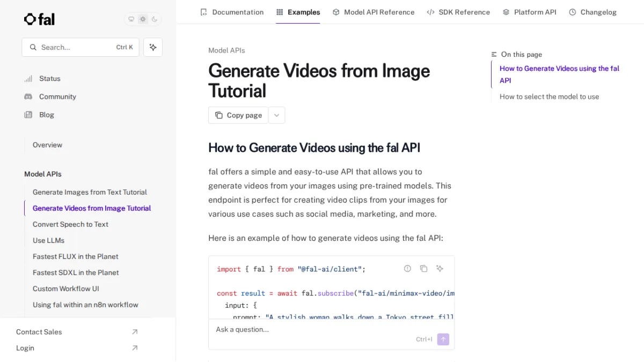Viewport: 644px width, 362px height.
Task: Click the Examples grid icon
Action: click(x=280, y=12)
